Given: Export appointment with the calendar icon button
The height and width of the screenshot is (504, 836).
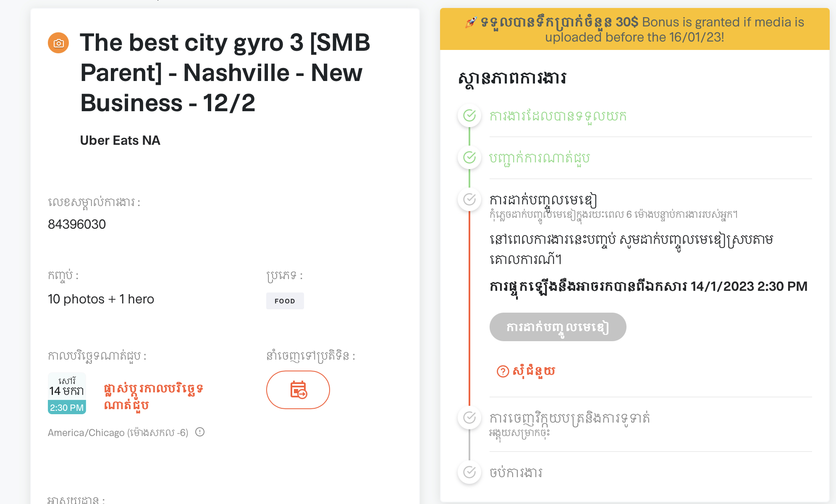Looking at the screenshot, I should tap(298, 390).
